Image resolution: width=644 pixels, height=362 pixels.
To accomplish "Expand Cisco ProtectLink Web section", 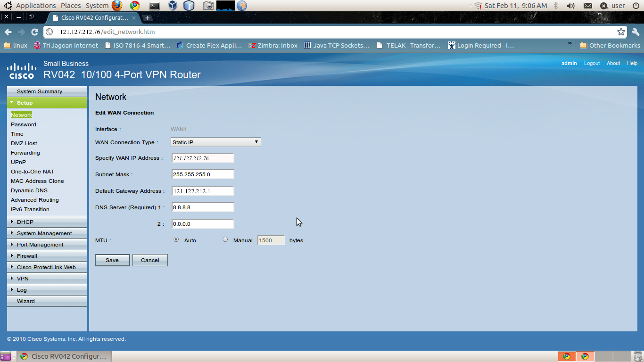I will coord(47,267).
